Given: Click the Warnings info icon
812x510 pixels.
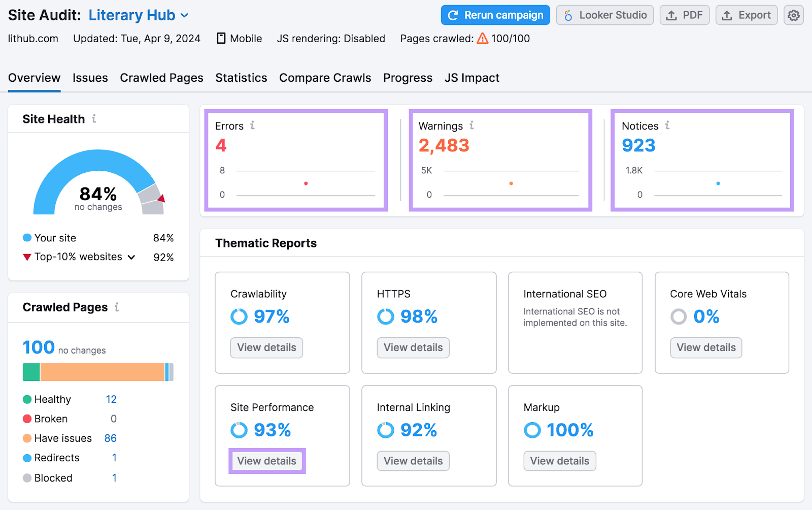Looking at the screenshot, I should pyautogui.click(x=471, y=125).
